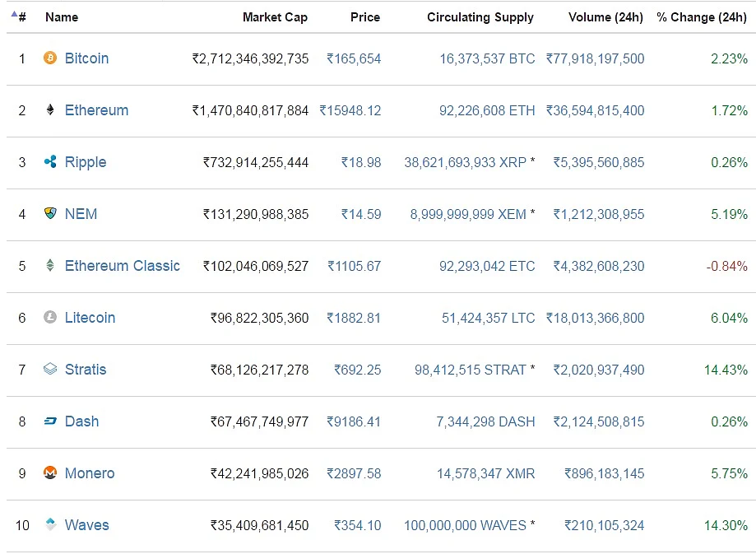The image size is (756, 554).
Task: Click Litecoin market cap ₹96,822,305,360
Action: [259, 318]
